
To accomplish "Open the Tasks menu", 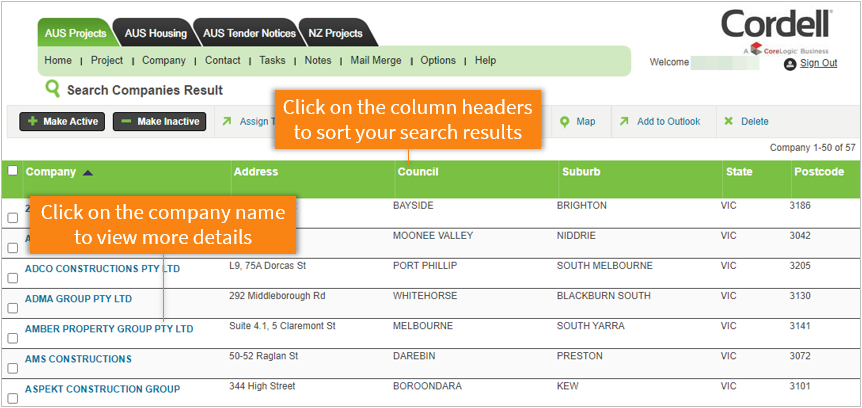I will tap(272, 60).
